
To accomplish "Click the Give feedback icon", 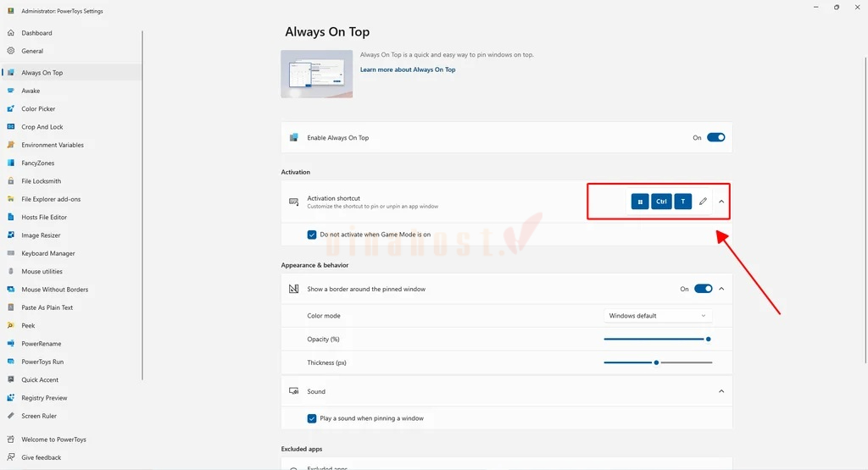I will coord(10,457).
